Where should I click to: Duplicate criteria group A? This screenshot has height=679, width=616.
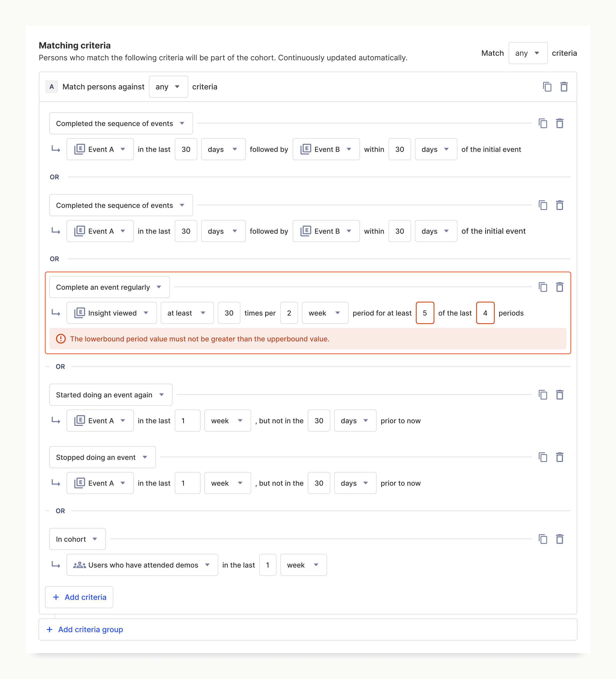547,87
